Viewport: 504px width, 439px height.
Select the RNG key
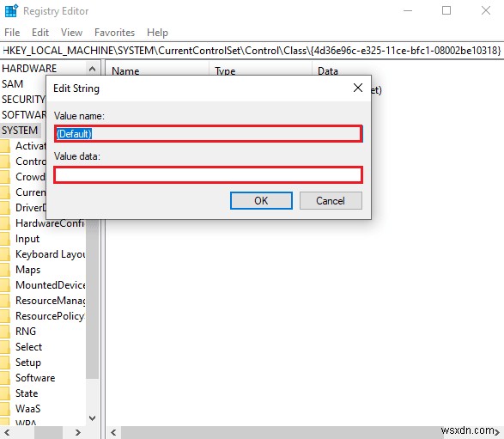(26, 332)
